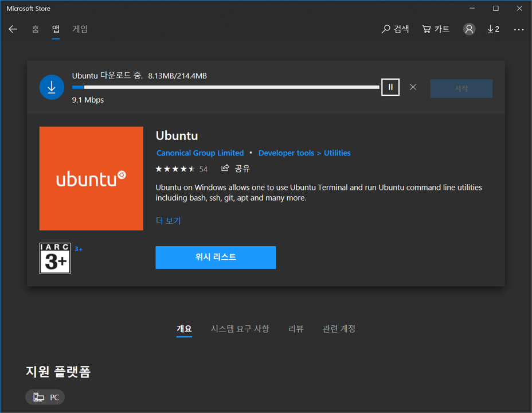
Task: Open search with the 검색 magnifier
Action: pyautogui.click(x=395, y=29)
